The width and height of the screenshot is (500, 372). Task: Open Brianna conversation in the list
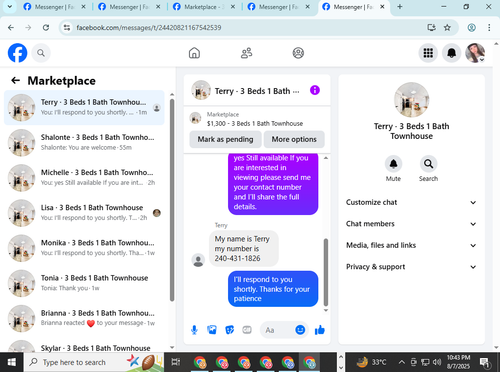(x=84, y=318)
